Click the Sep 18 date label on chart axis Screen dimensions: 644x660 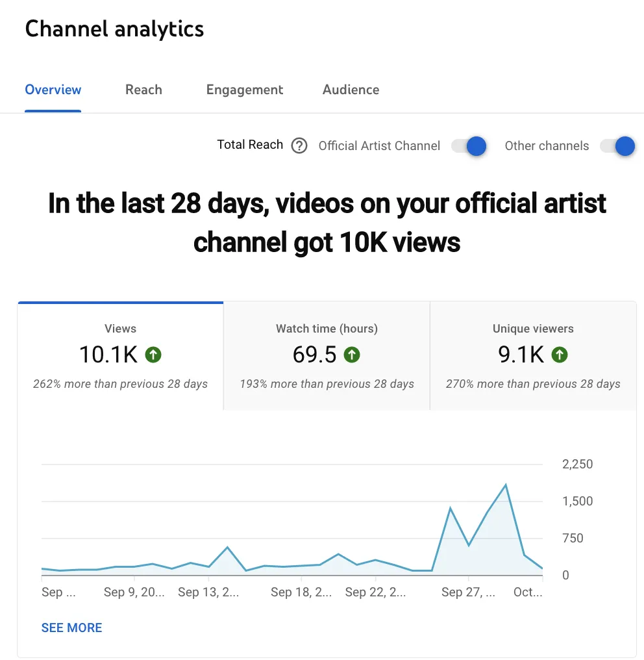coord(301,592)
